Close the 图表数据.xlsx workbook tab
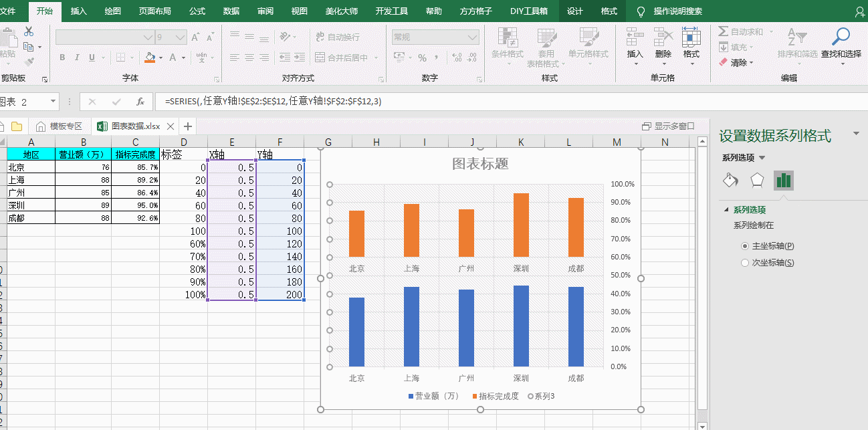 171,126
